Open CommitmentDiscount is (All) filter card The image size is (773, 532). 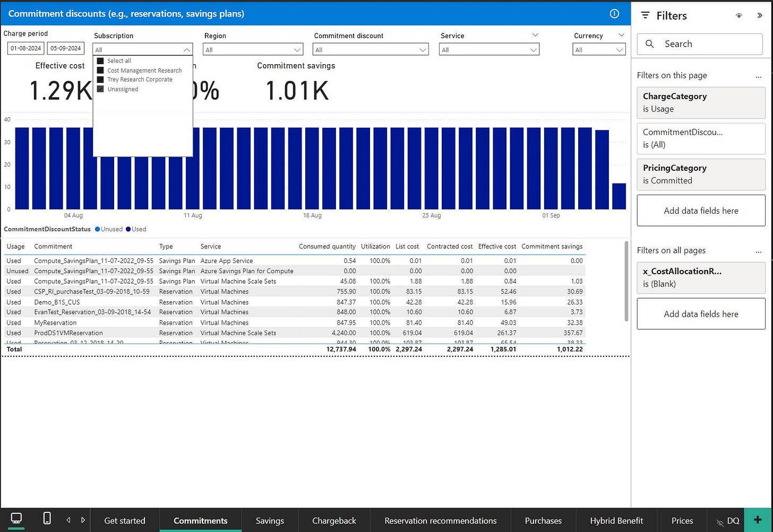[701, 138]
